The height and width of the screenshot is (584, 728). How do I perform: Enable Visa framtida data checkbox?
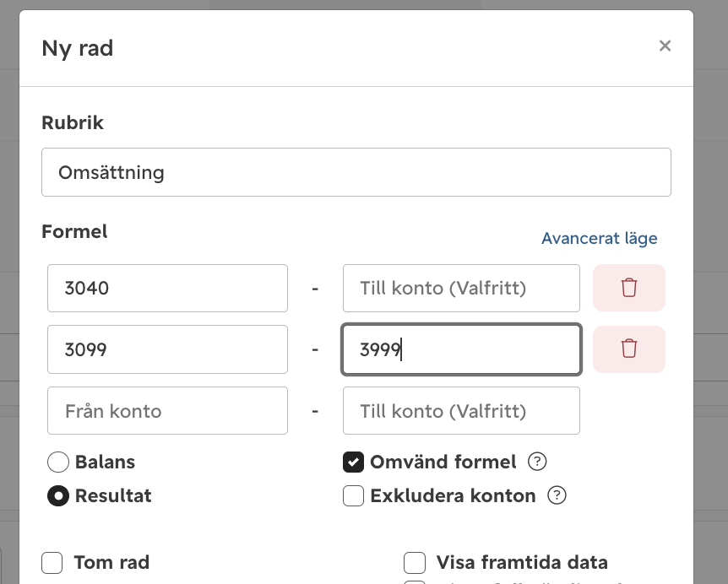pyautogui.click(x=415, y=563)
